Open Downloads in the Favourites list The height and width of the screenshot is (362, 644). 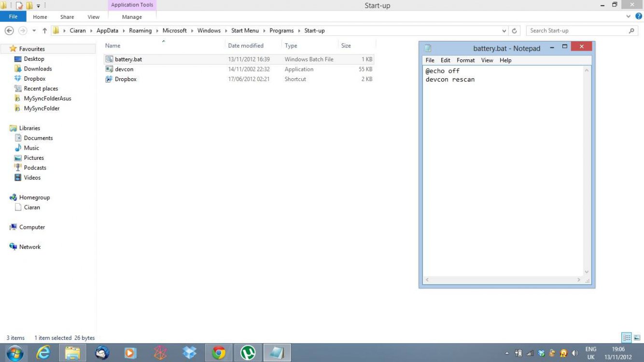[38, 69]
